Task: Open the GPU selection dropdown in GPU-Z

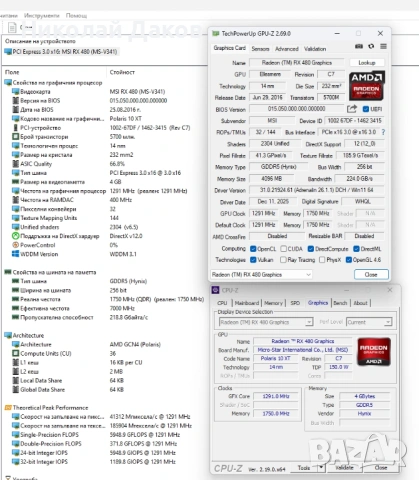Action: pos(261,275)
